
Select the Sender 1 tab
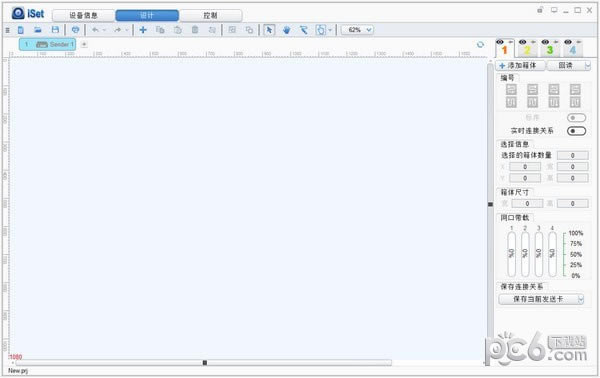click(47, 44)
